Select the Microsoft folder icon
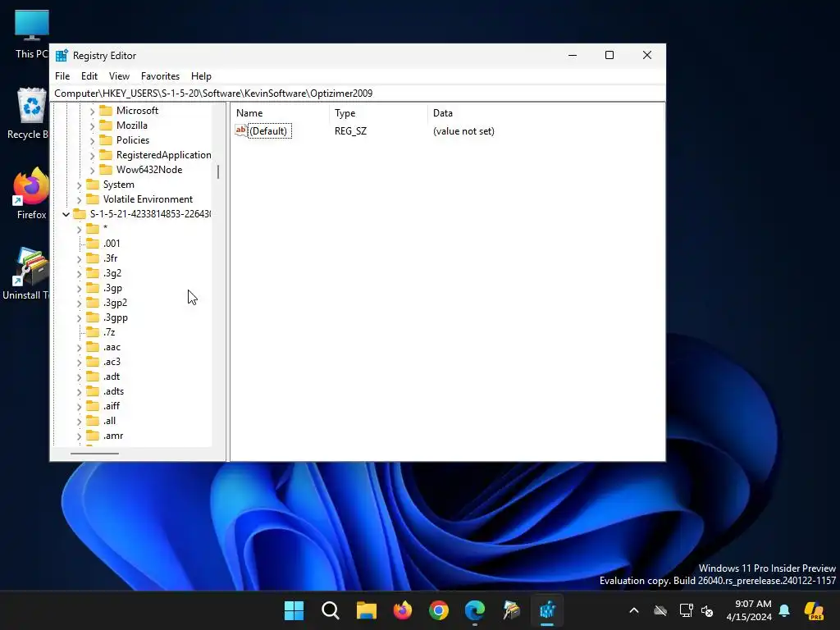The image size is (840, 630). [106, 111]
